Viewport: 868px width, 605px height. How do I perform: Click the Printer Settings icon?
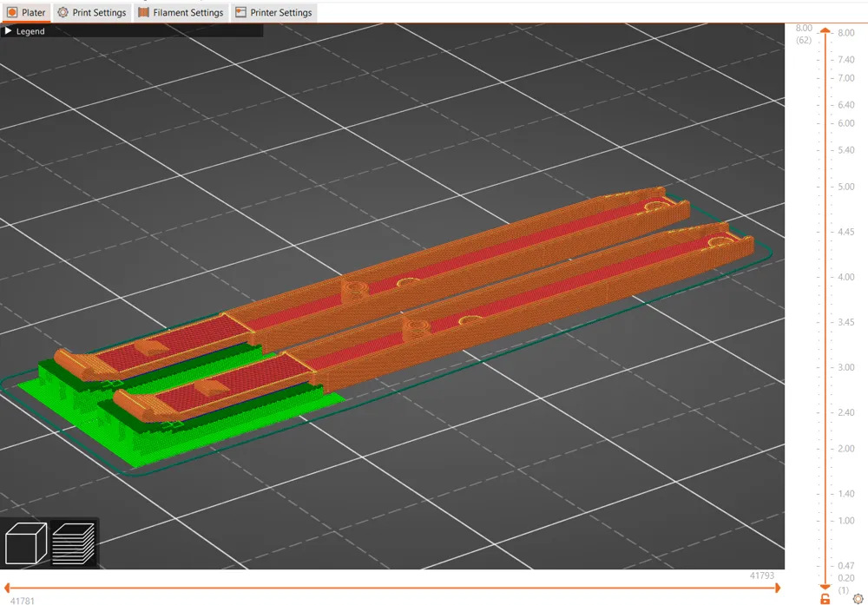tap(240, 12)
